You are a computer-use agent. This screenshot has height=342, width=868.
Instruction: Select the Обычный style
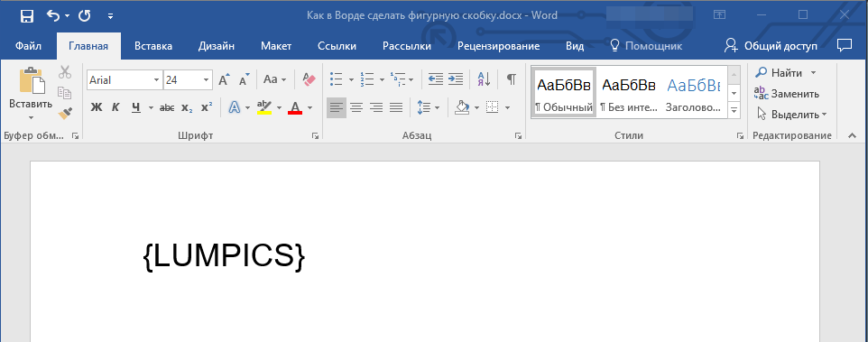point(564,92)
